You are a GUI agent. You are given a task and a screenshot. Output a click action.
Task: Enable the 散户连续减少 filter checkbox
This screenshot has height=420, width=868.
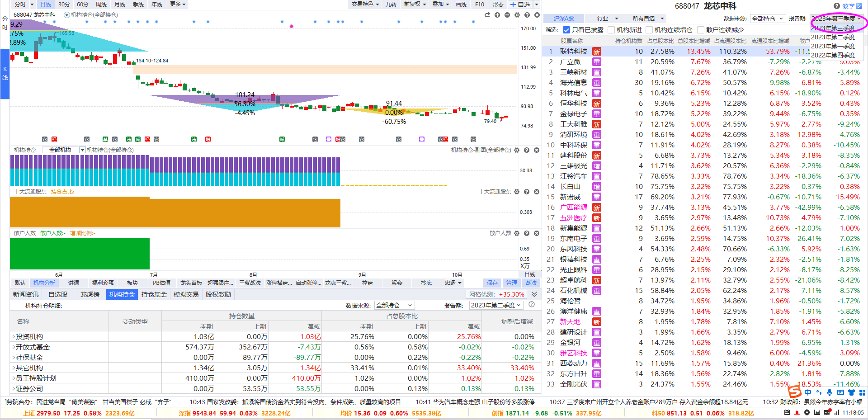pos(701,30)
